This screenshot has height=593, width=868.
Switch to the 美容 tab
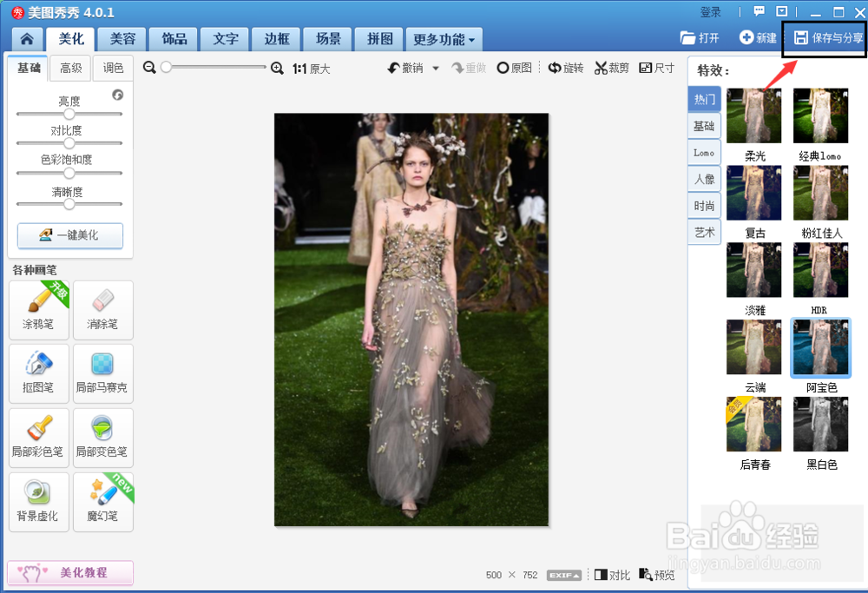(x=122, y=39)
